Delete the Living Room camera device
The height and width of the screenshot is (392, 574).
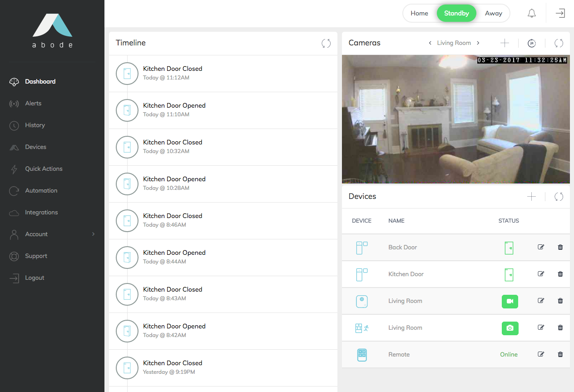point(560,301)
